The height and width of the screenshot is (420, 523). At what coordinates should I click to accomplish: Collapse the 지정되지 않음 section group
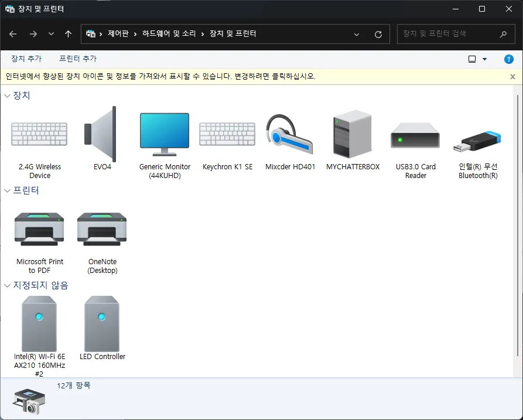click(8, 285)
